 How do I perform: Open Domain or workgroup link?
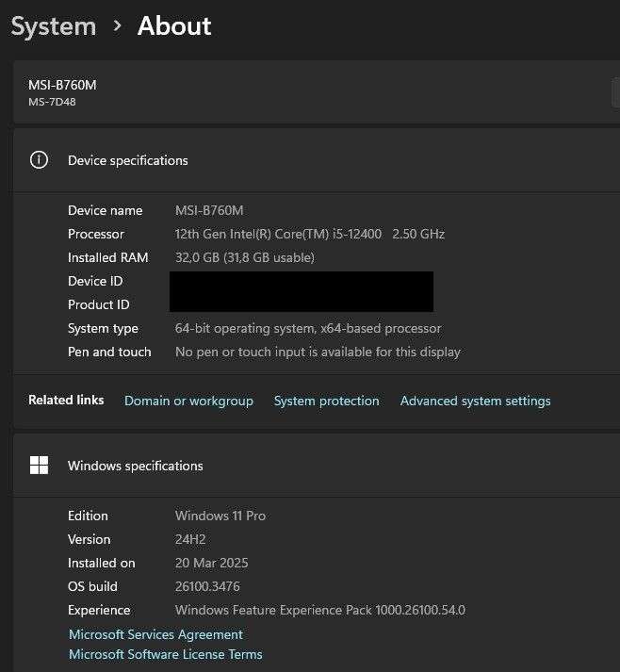point(188,401)
